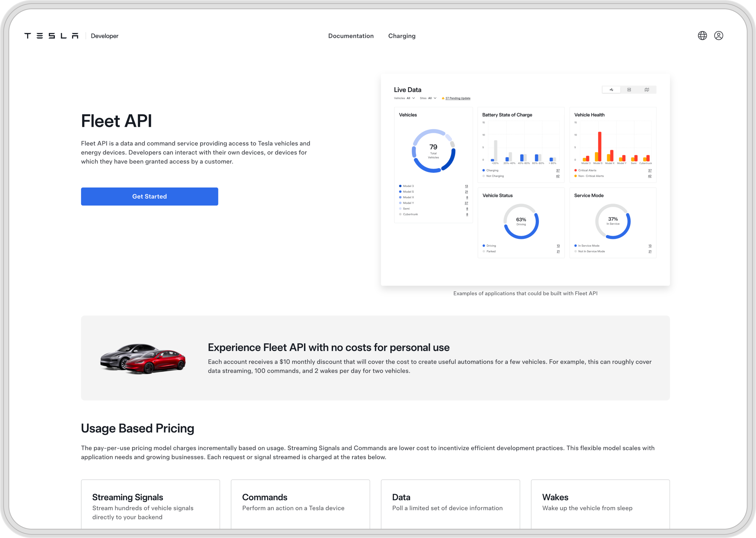Click the In Service Mode count 13

pos(650,246)
